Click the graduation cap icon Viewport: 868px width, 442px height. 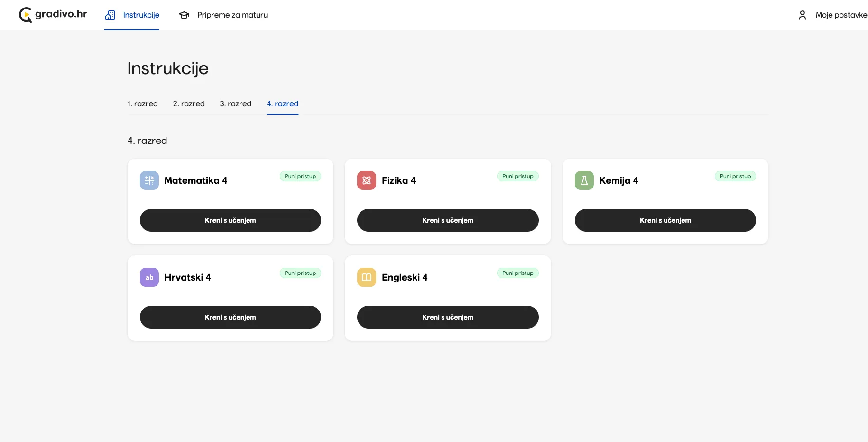tap(184, 15)
